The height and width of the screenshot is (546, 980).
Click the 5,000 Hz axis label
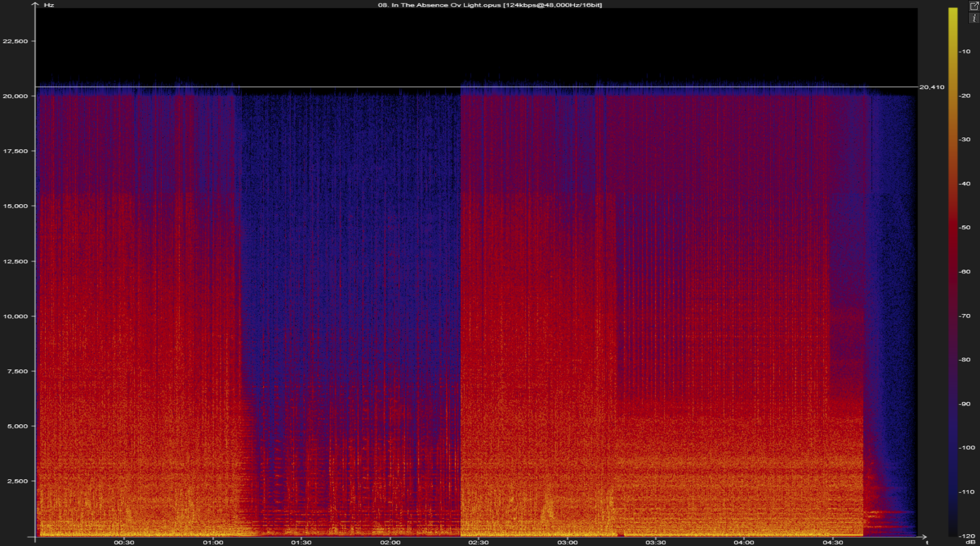[17, 426]
